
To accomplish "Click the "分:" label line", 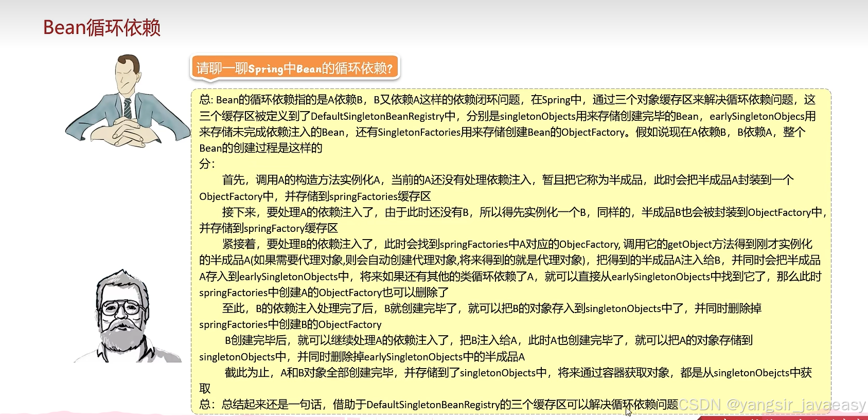I will coord(207,164).
